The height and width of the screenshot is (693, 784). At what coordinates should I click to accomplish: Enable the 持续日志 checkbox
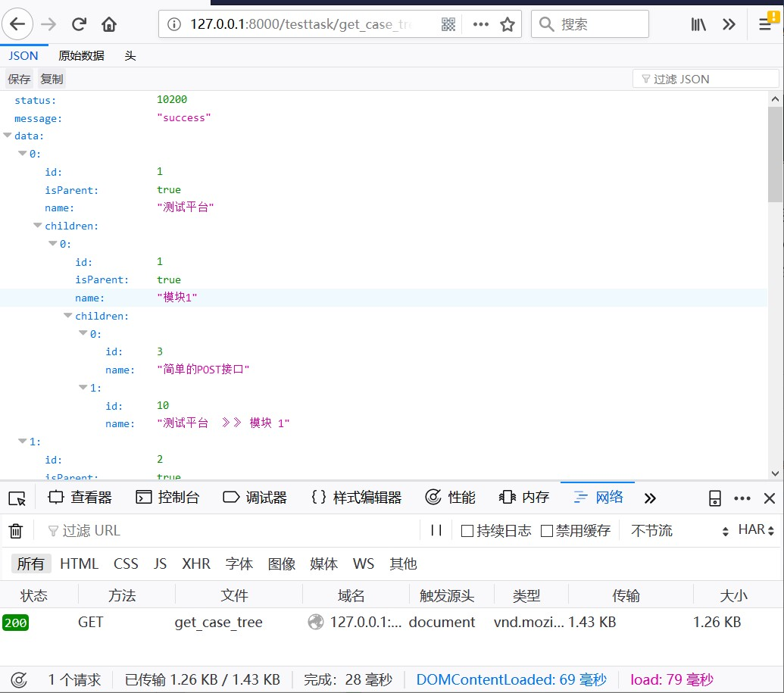[467, 530]
